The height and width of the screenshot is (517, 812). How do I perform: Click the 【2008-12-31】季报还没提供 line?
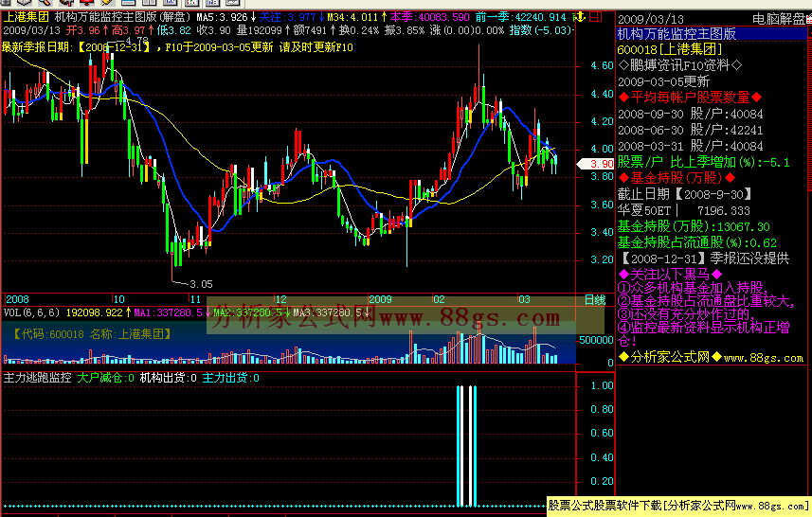[704, 258]
